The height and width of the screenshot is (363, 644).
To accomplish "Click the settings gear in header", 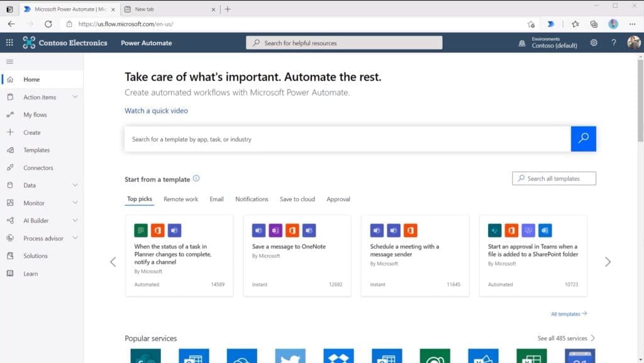I will click(x=594, y=43).
